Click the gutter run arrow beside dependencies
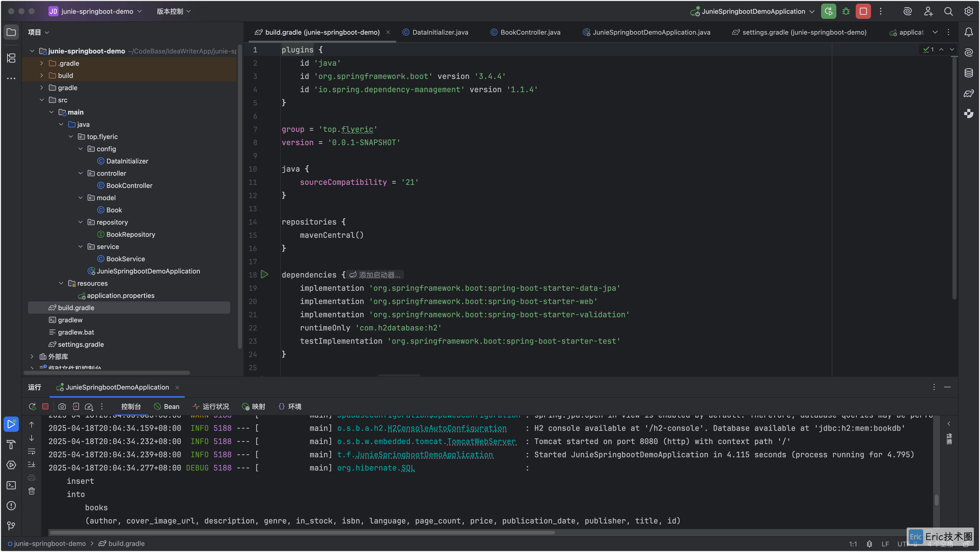Screen dimensions: 980x552 click(265, 274)
